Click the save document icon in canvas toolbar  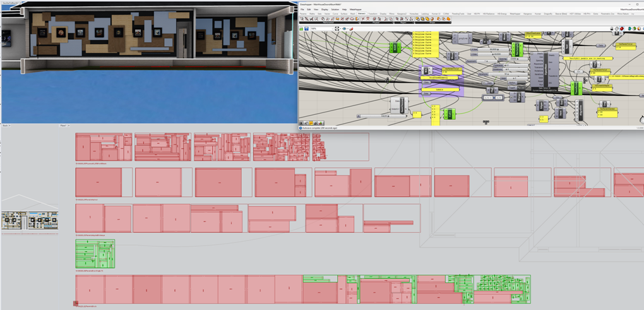(307, 28)
